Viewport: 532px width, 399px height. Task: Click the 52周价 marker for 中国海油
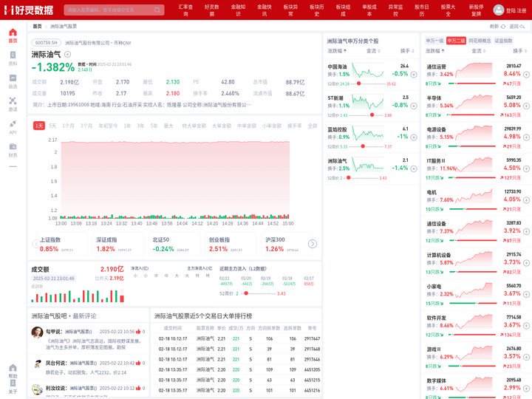(x=358, y=83)
